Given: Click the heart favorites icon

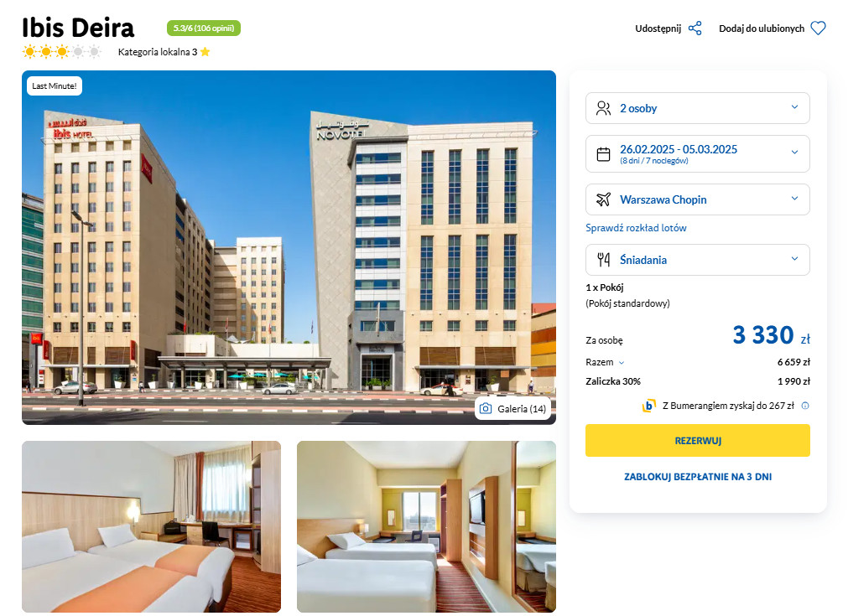Looking at the screenshot, I should (x=819, y=28).
